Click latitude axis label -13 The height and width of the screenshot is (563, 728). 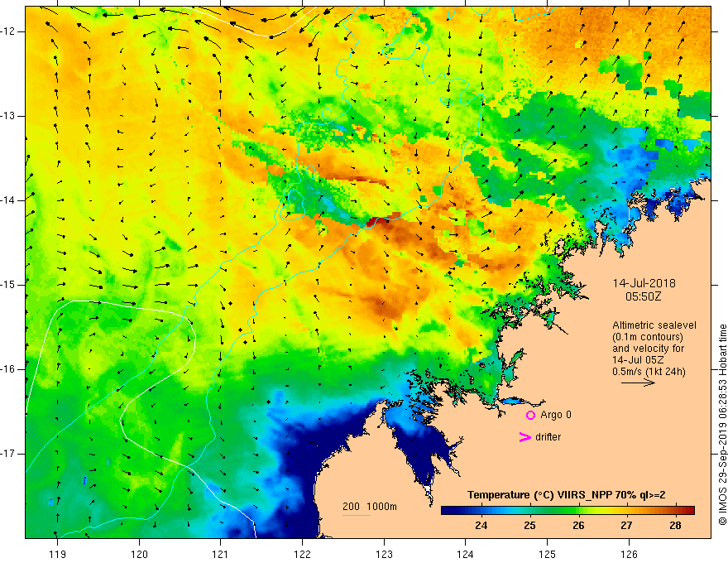(9, 116)
